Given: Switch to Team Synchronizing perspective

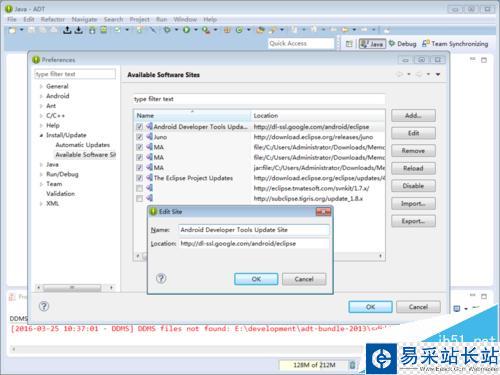Looking at the screenshot, I should coord(455,44).
